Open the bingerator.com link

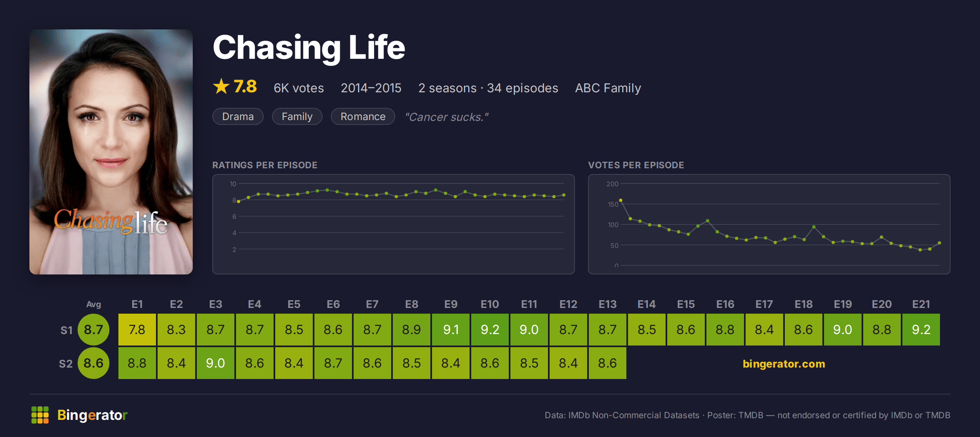[784, 363]
